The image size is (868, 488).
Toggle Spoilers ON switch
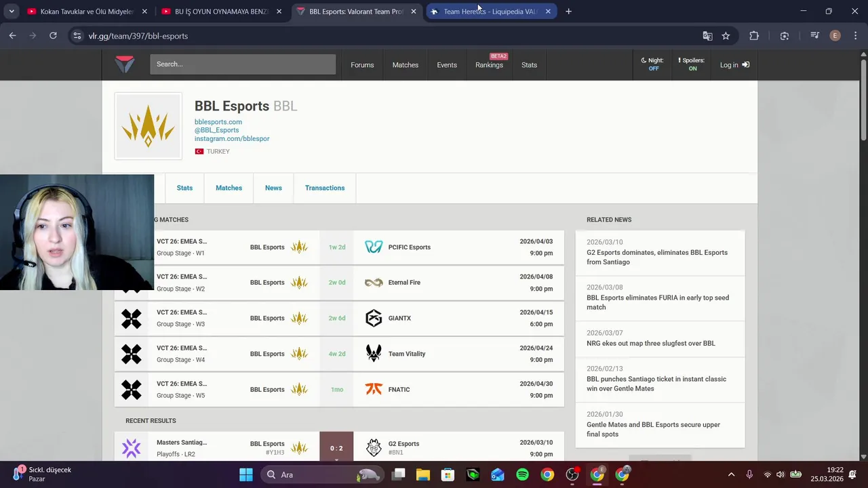(x=691, y=64)
